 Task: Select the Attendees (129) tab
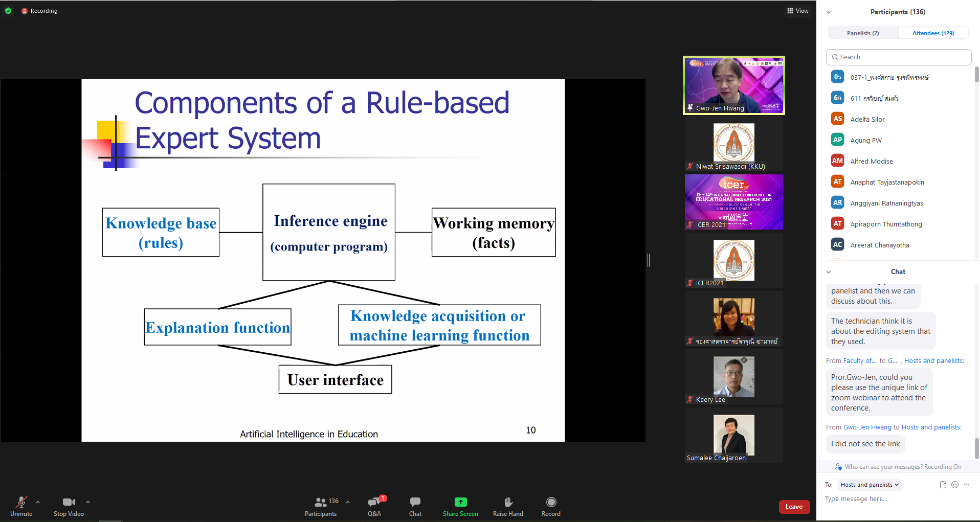(x=933, y=33)
